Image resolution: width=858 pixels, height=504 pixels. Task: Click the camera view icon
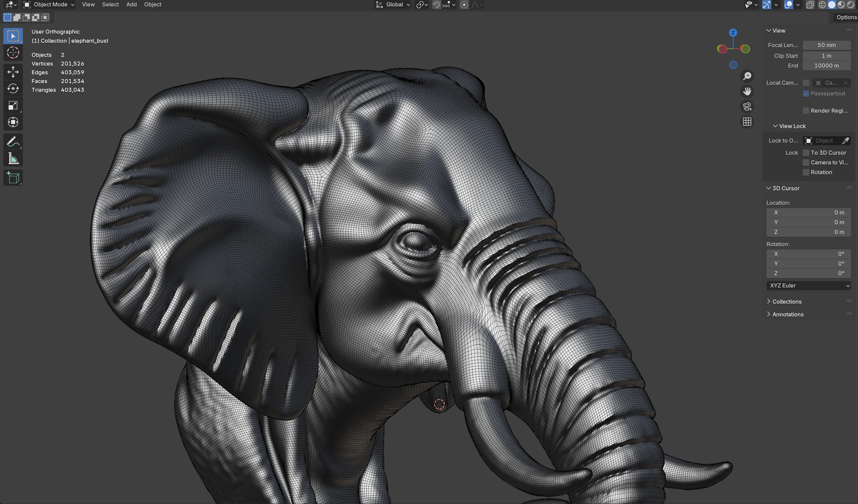click(747, 107)
